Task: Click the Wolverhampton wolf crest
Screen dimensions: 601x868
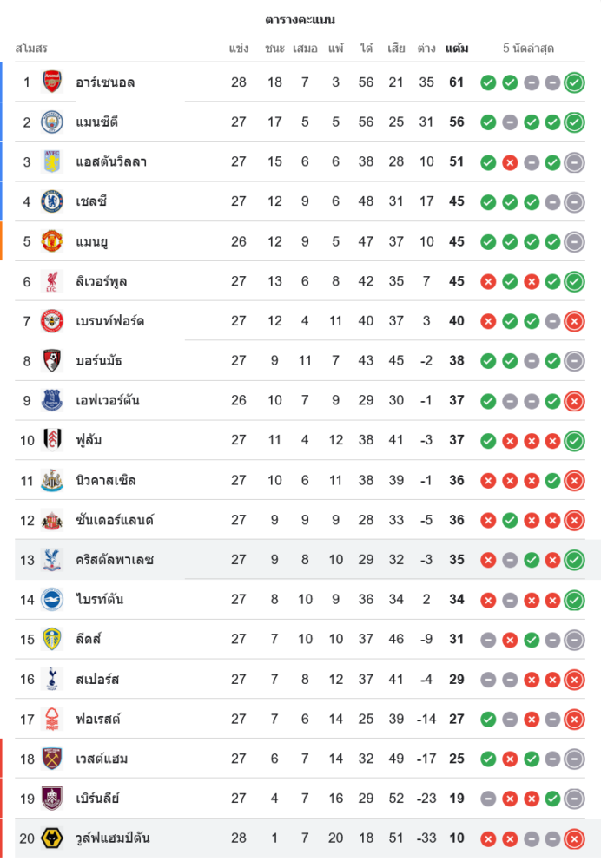Action: tap(52, 838)
